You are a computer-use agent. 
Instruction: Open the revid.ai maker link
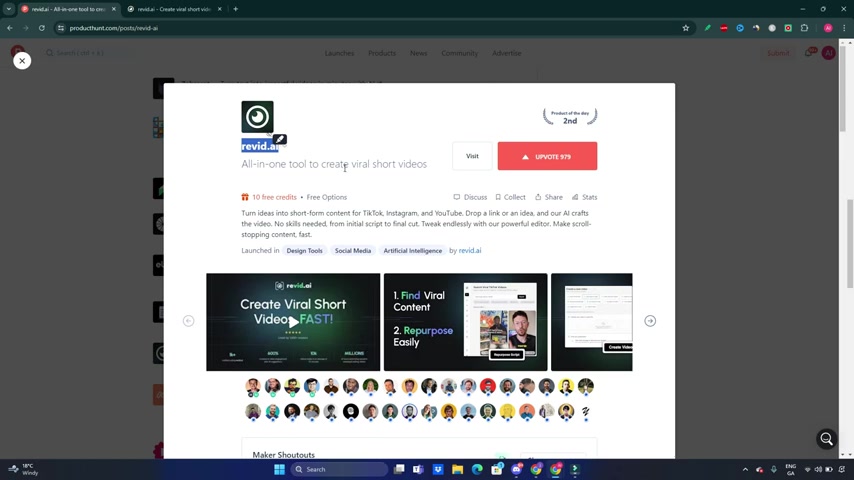click(x=469, y=251)
